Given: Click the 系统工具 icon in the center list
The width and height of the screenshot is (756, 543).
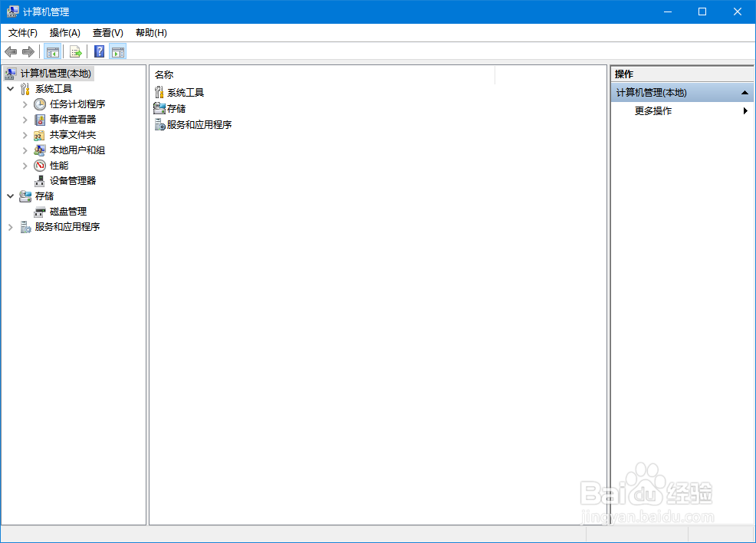Looking at the screenshot, I should (159, 92).
